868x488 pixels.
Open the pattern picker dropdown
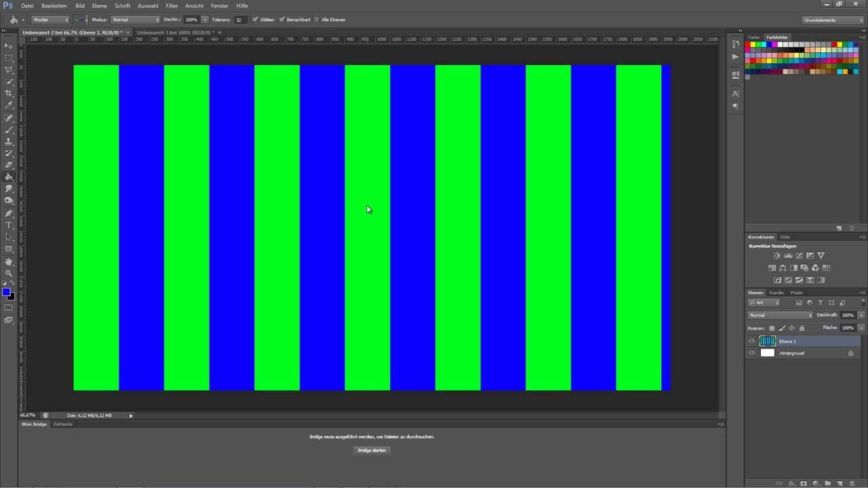point(85,20)
